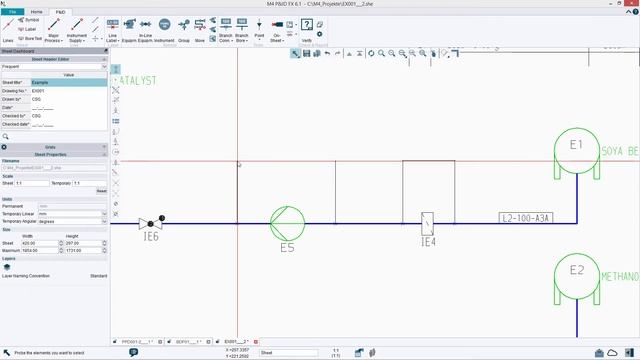Switch to the BDF01 sheet tab

pyautogui.click(x=188, y=342)
